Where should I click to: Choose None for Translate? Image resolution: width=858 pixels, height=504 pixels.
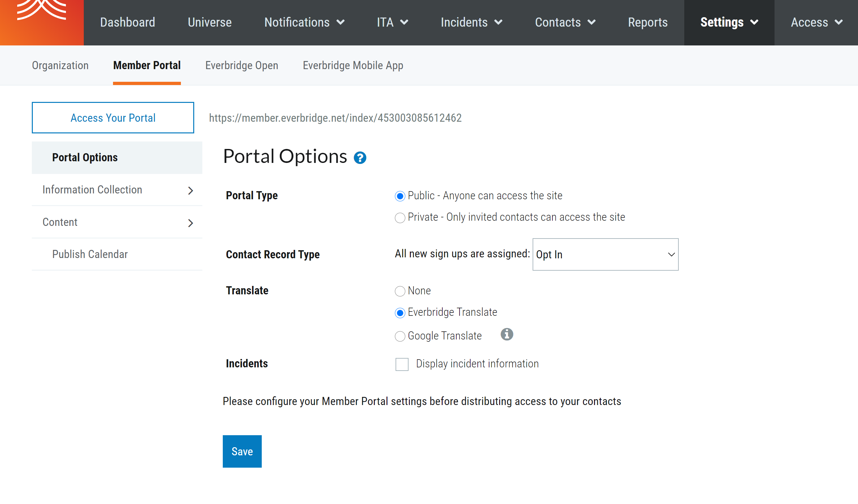400,291
